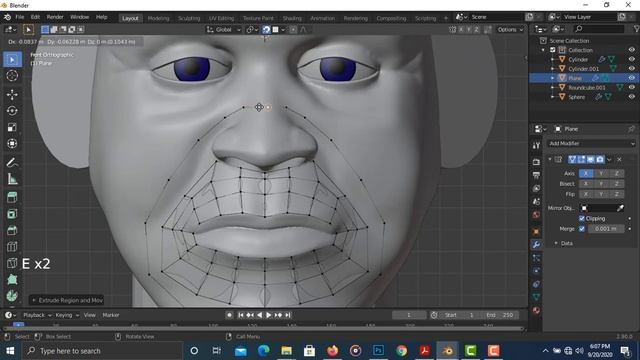Open the Tool properties tab

(536, 145)
